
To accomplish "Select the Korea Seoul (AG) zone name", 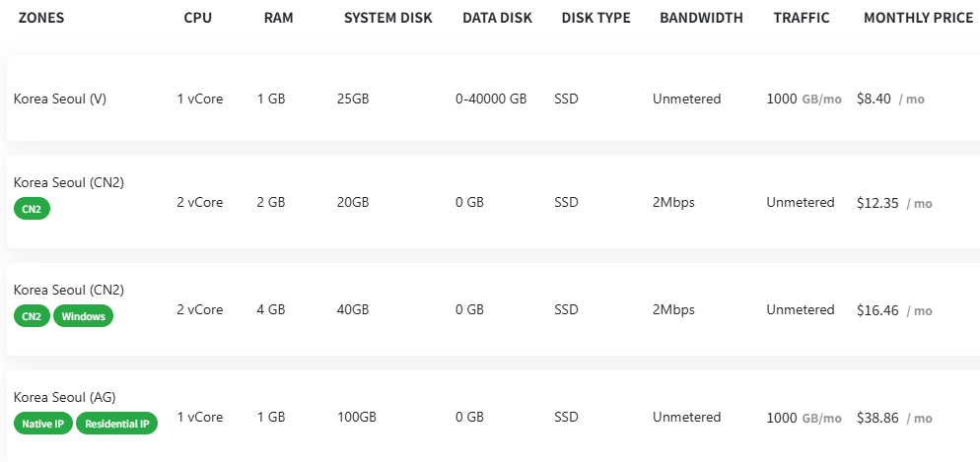I will [x=64, y=397].
